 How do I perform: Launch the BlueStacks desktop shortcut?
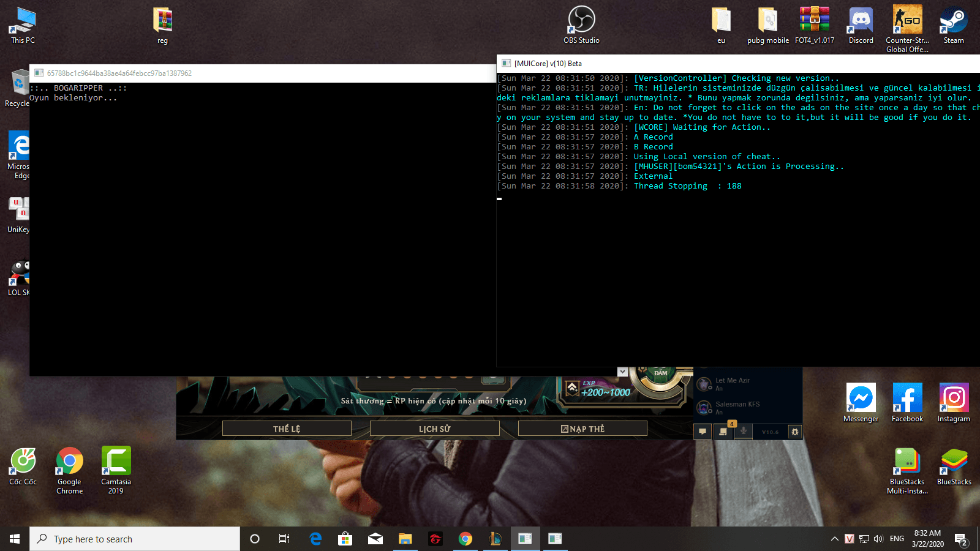[954, 467]
